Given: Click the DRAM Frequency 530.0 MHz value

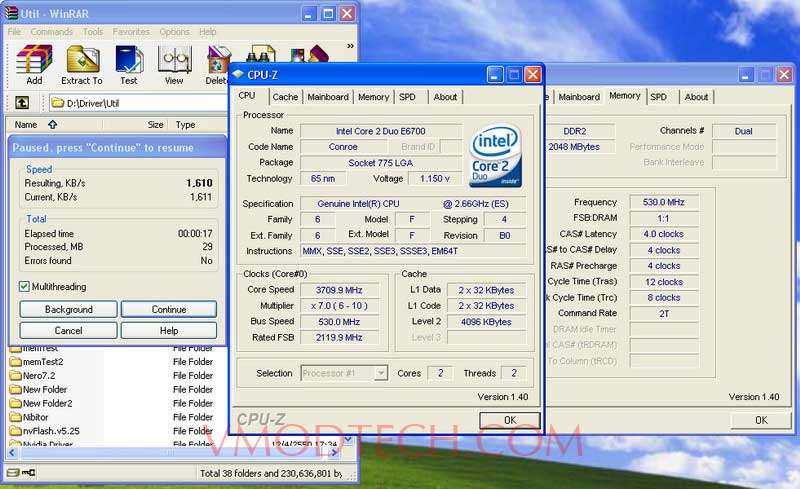Looking at the screenshot, I should [663, 202].
